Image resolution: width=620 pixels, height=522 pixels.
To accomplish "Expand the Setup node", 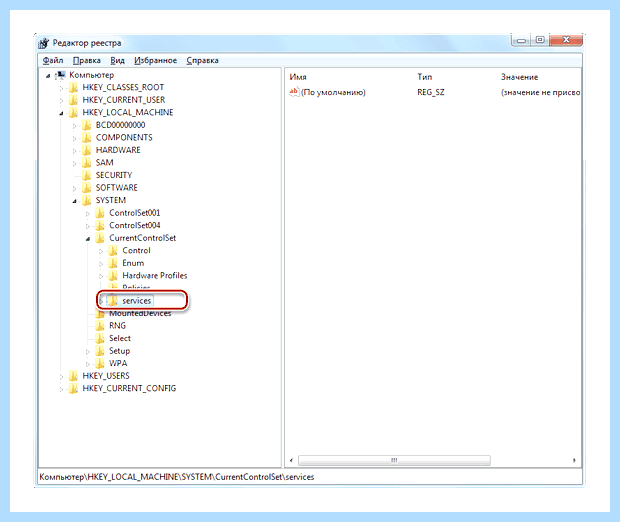I will 88,352.
